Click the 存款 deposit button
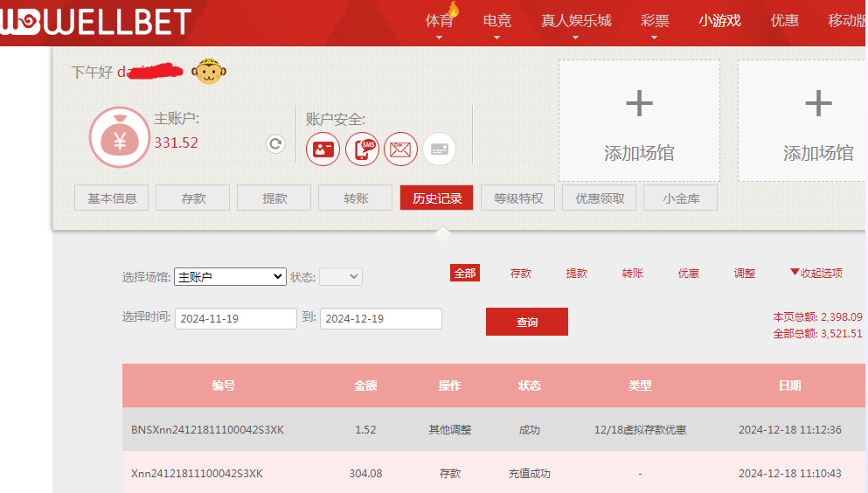The image size is (868, 493). [x=193, y=198]
